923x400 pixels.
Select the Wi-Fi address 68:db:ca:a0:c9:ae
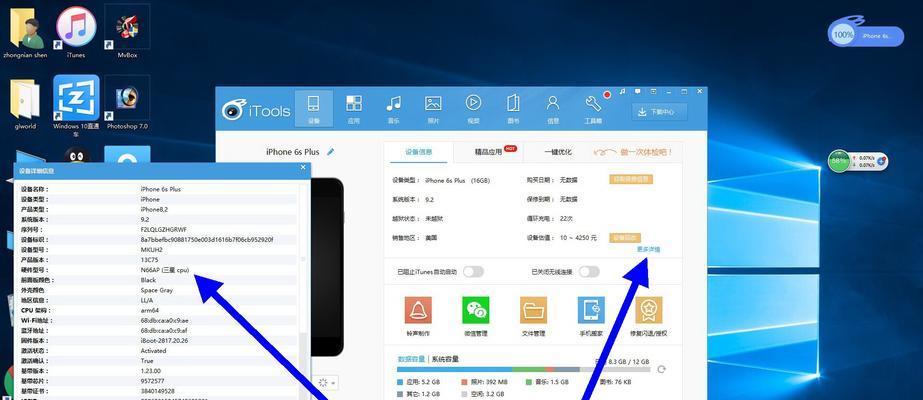coord(164,320)
